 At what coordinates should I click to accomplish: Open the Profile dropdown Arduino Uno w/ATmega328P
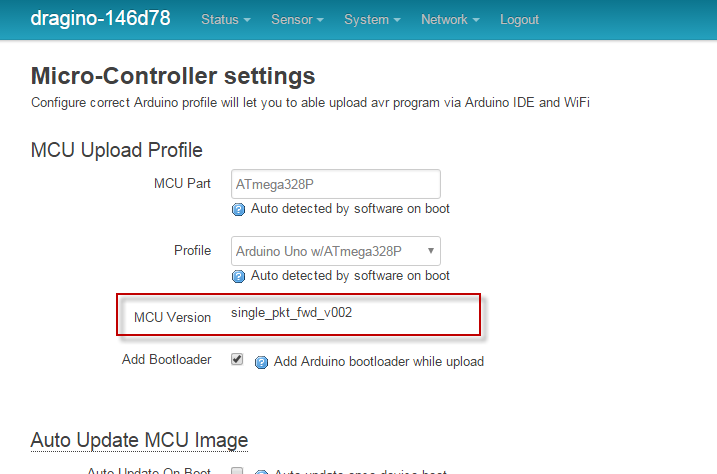(x=336, y=251)
